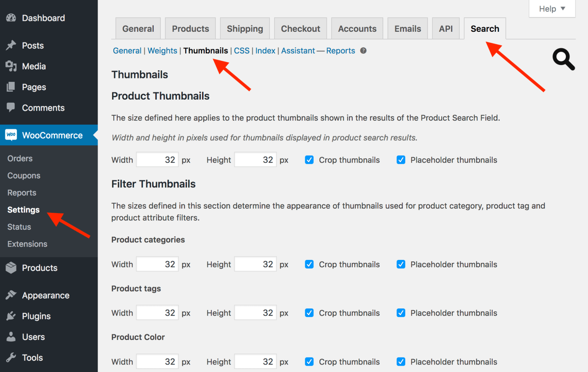This screenshot has width=588, height=372.
Task: Select the Plugins icon in sidebar
Action: pyautogui.click(x=11, y=316)
